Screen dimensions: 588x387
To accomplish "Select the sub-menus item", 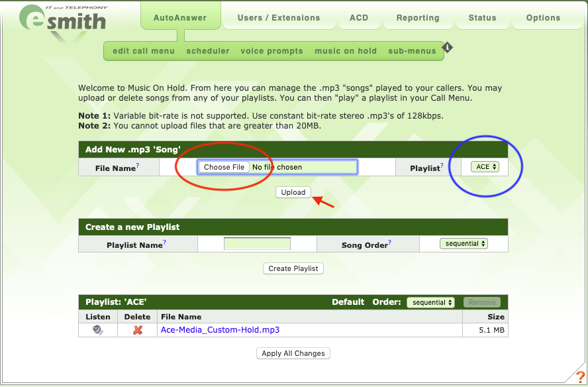I will click(412, 51).
